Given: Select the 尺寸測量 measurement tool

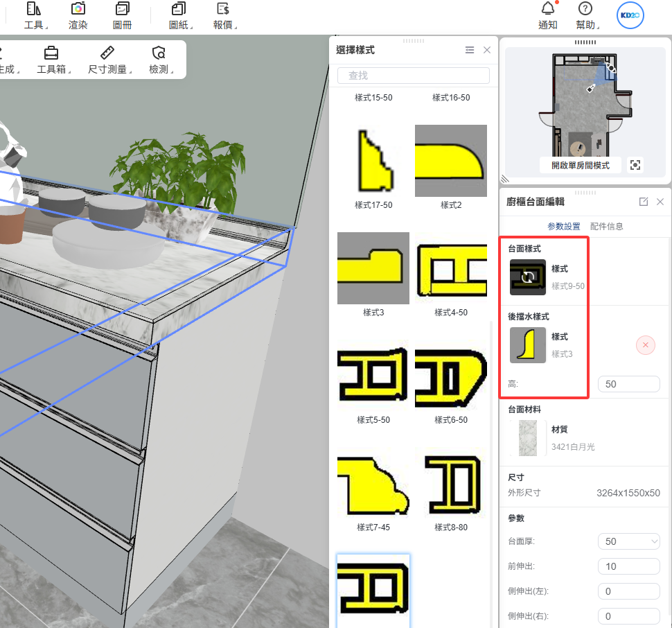Looking at the screenshot, I should coord(107,53).
